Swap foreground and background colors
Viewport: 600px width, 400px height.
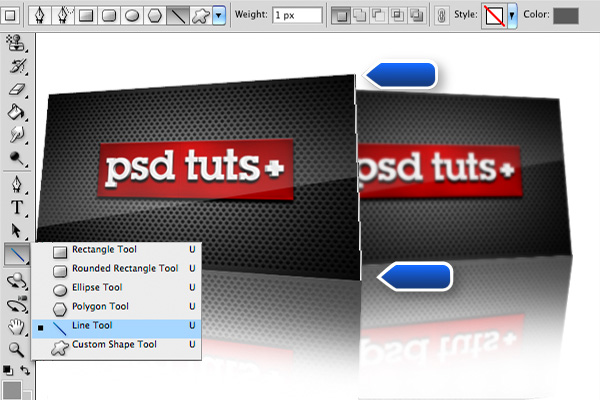pos(25,370)
